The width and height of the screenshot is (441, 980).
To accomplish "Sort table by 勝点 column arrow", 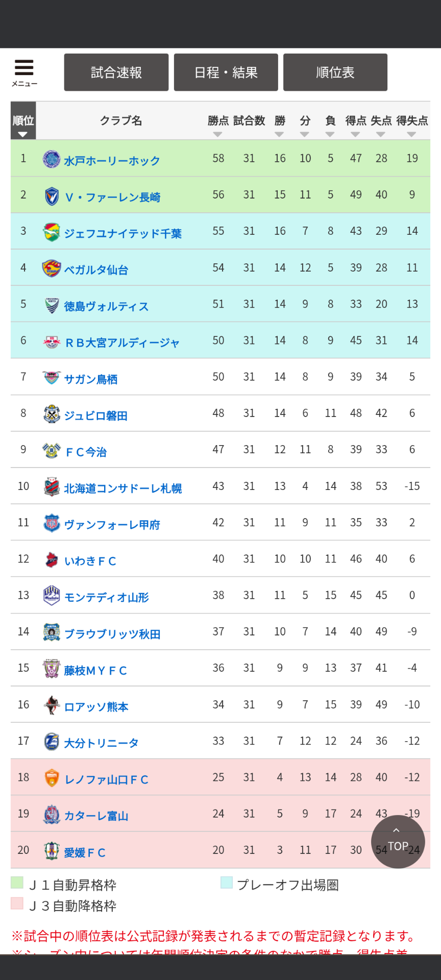I will pos(218,134).
